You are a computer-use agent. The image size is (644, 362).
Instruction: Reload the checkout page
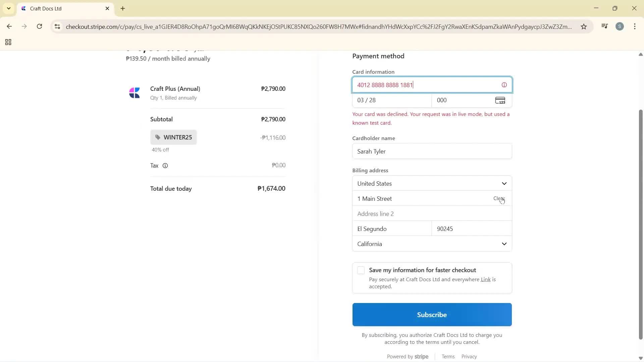pyautogui.click(x=39, y=26)
